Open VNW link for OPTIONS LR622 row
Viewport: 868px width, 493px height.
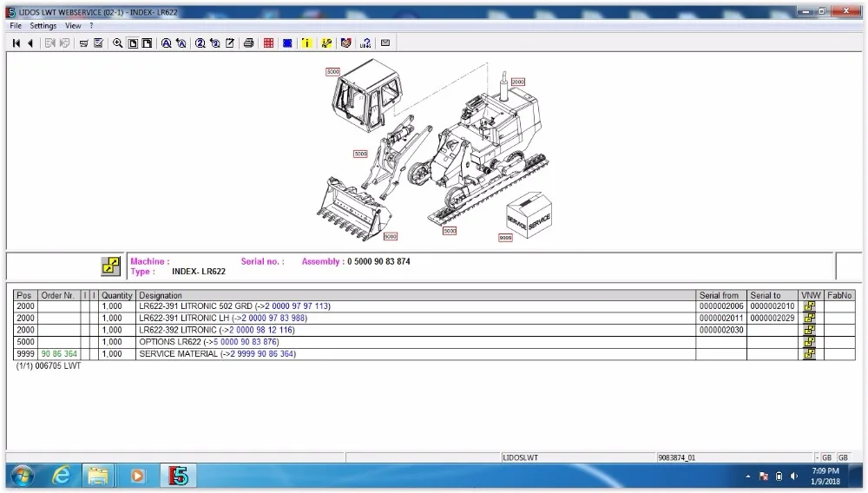coord(809,342)
